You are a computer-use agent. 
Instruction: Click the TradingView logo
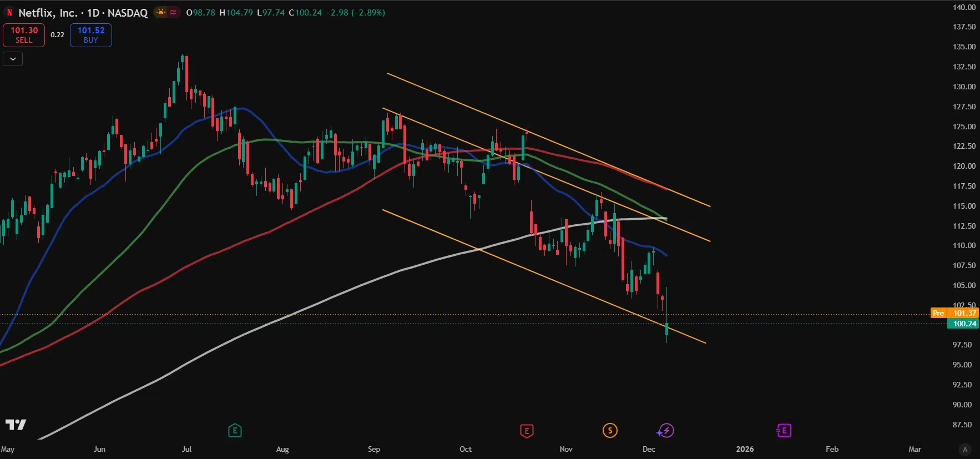(x=16, y=425)
